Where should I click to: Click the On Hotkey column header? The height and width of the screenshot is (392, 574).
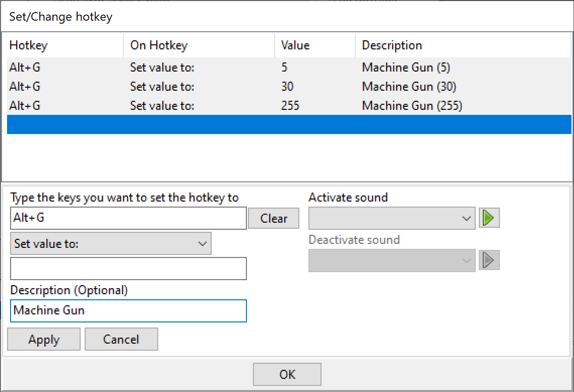pyautogui.click(x=199, y=45)
